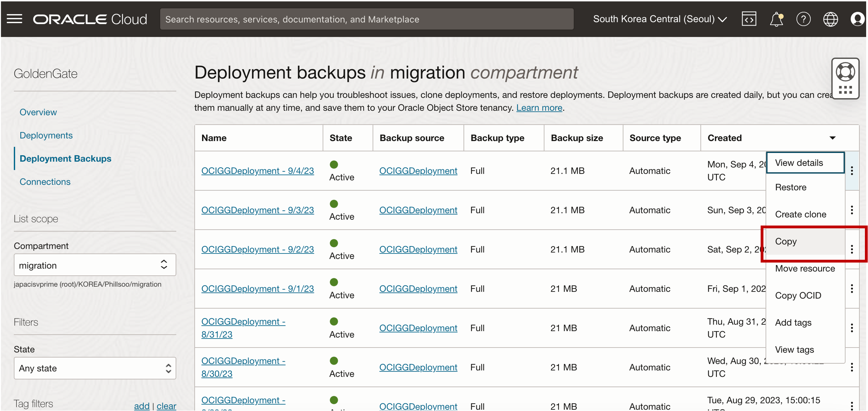Image resolution: width=868 pixels, height=411 pixels.
Task: Open backup OCIGGDeployment - 8/30/23
Action: tap(243, 368)
